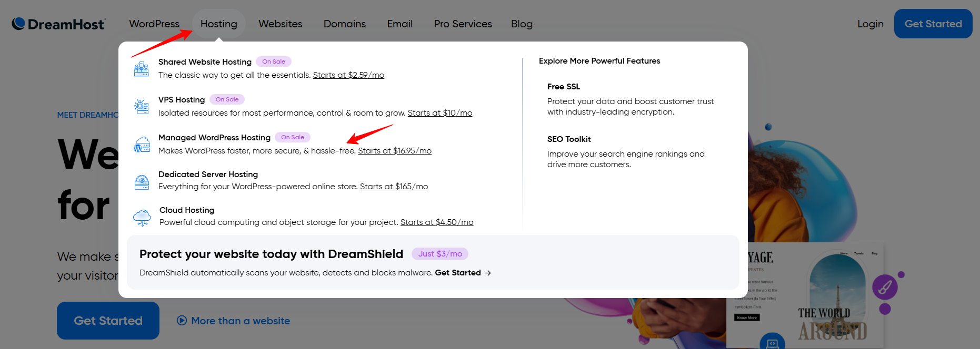Open the SEO Toolkit feature
This screenshot has width=980, height=349.
coord(569,139)
